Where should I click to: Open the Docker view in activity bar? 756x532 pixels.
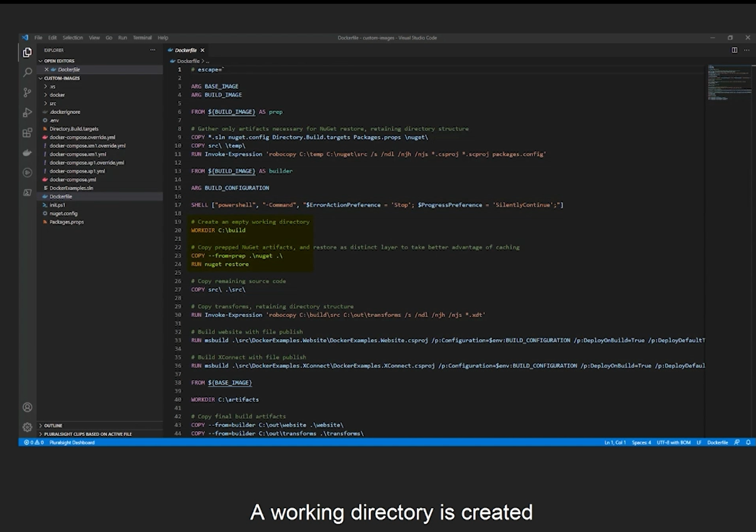27,152
